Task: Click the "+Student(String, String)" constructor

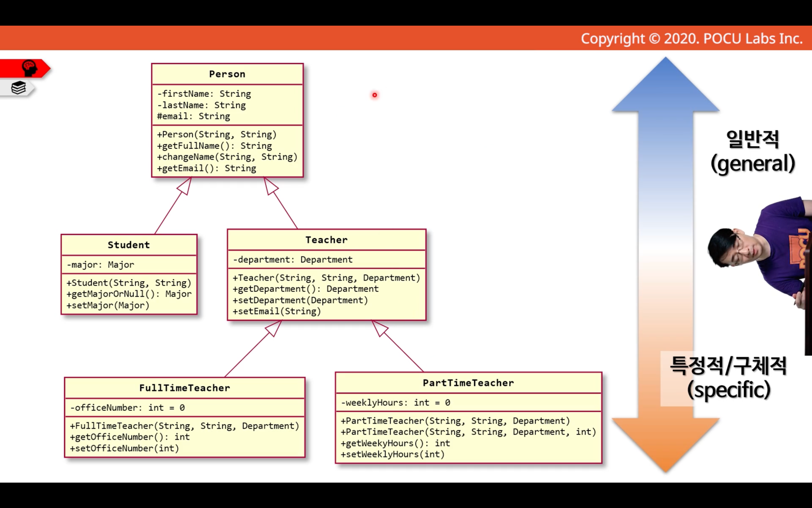Action: tap(129, 283)
